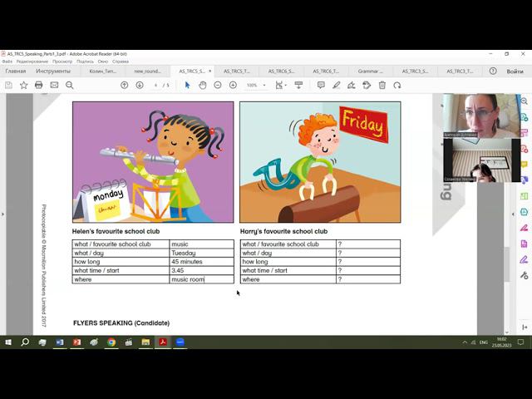
Task: Switch to the Инструменты tab
Action: point(53,71)
